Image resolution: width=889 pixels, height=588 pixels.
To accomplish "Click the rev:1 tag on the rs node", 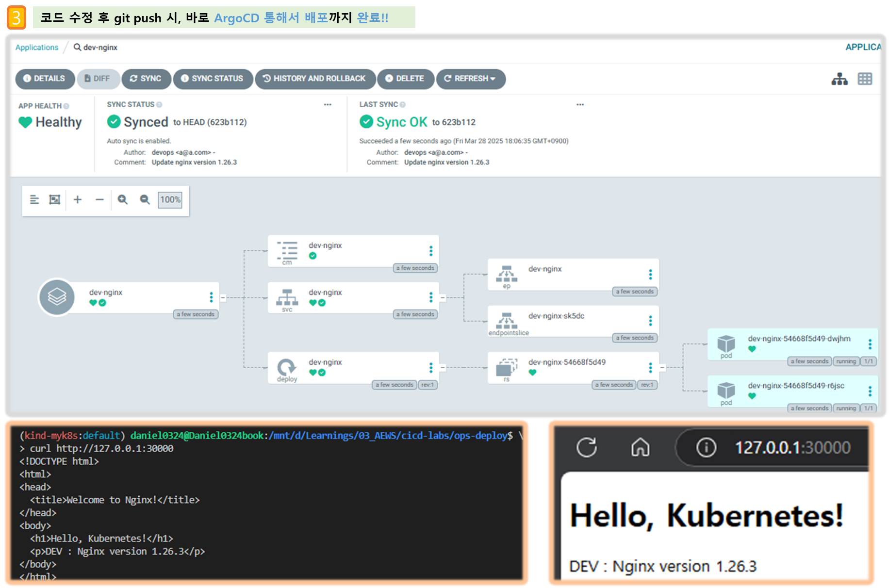I will point(647,385).
